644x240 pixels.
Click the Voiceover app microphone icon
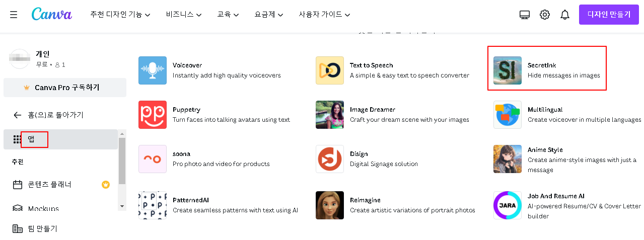point(153,70)
